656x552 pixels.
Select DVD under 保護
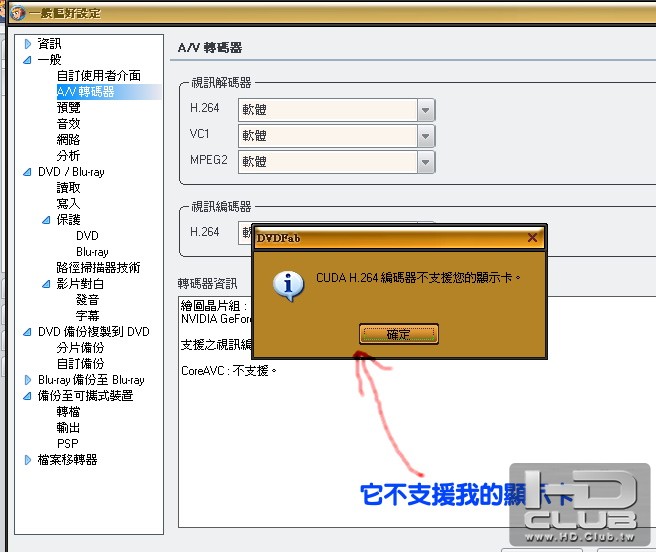coord(87,236)
